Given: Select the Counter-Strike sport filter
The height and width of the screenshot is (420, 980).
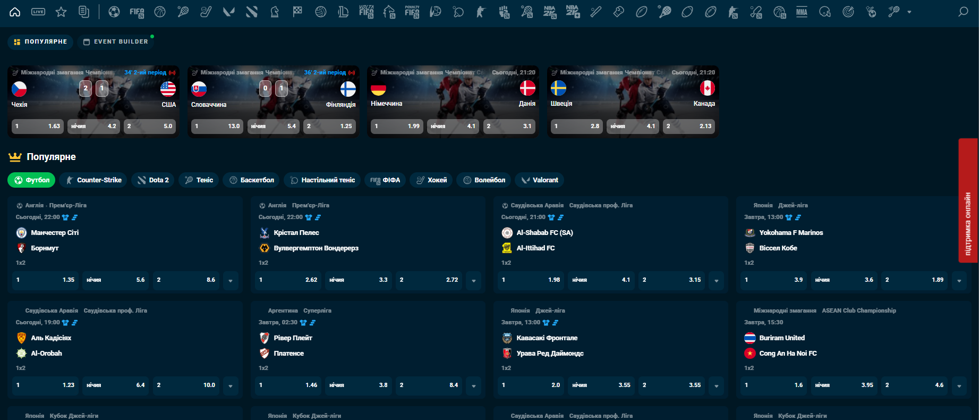Looking at the screenshot, I should (x=93, y=180).
